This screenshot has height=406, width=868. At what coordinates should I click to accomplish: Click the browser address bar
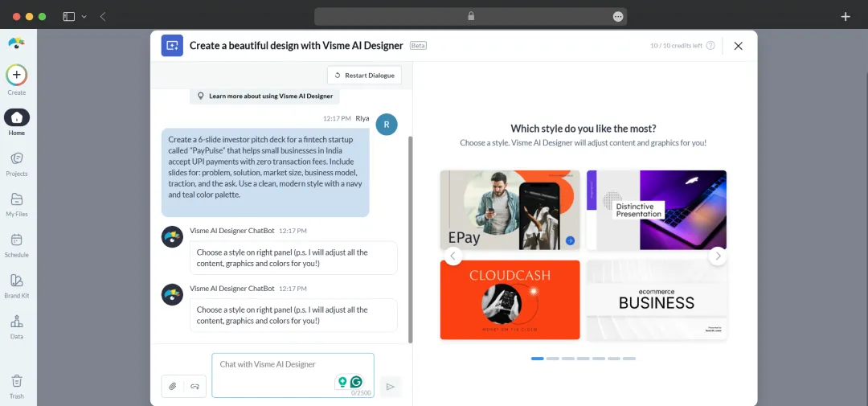tap(470, 17)
